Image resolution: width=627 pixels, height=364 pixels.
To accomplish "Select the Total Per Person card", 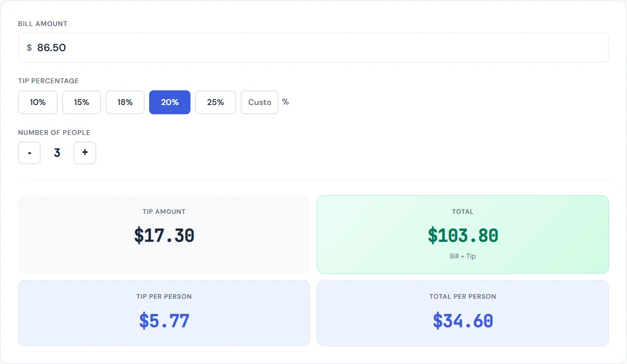I will point(463,313).
